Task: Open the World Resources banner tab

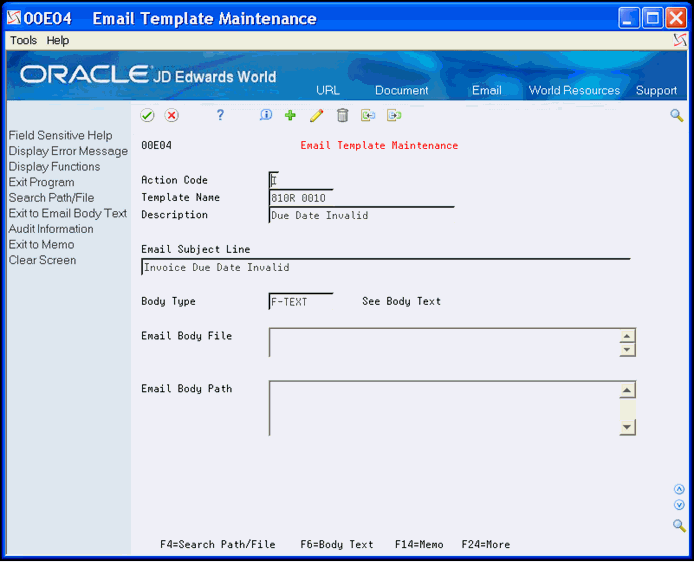Action: [574, 90]
